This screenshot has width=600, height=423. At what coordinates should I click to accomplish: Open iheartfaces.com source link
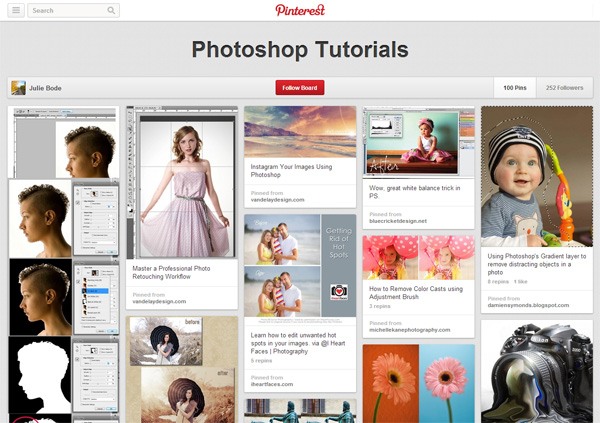click(x=272, y=384)
